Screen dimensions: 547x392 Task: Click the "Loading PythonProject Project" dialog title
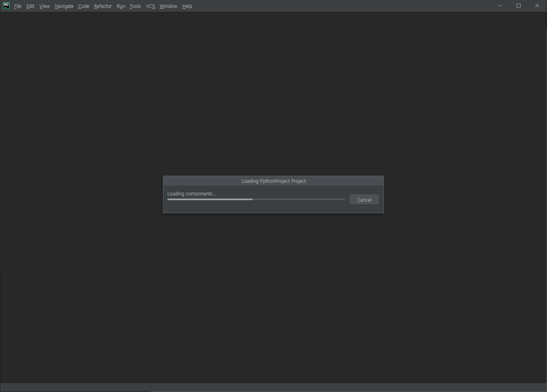pos(274,181)
